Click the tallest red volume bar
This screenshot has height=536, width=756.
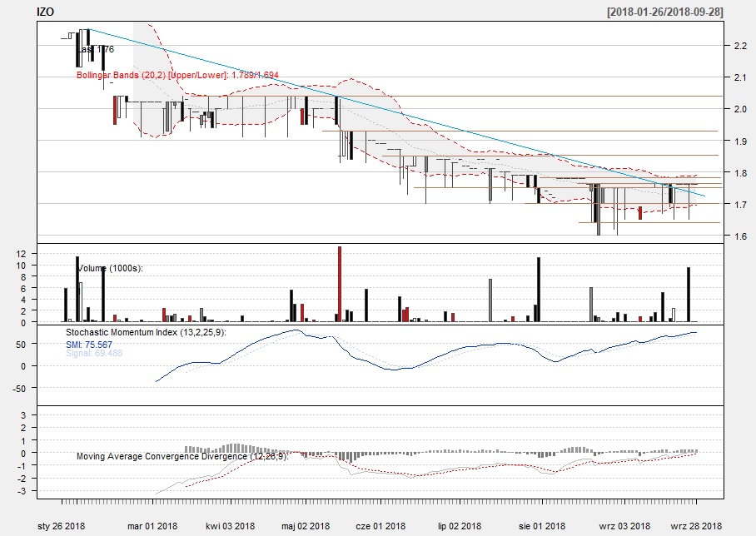pyautogui.click(x=340, y=284)
